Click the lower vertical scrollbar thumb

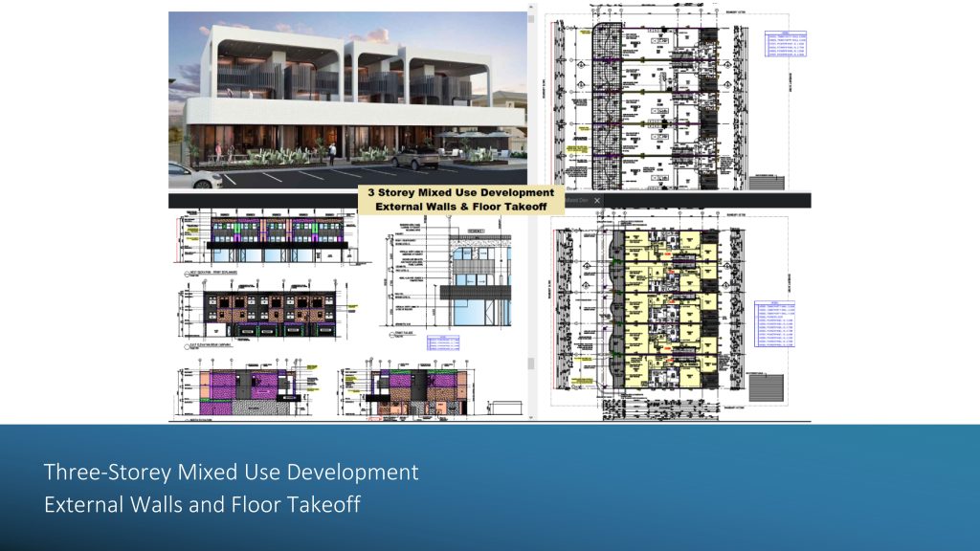(531, 362)
